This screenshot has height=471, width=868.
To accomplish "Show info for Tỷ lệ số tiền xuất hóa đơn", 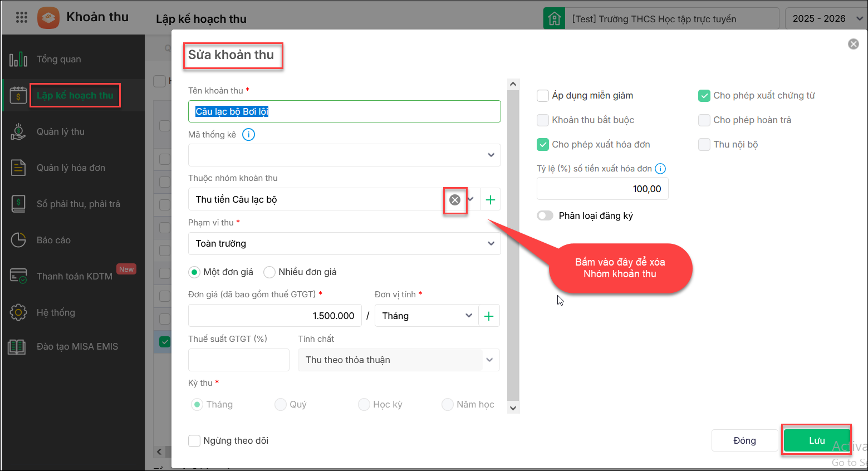I will (660, 169).
